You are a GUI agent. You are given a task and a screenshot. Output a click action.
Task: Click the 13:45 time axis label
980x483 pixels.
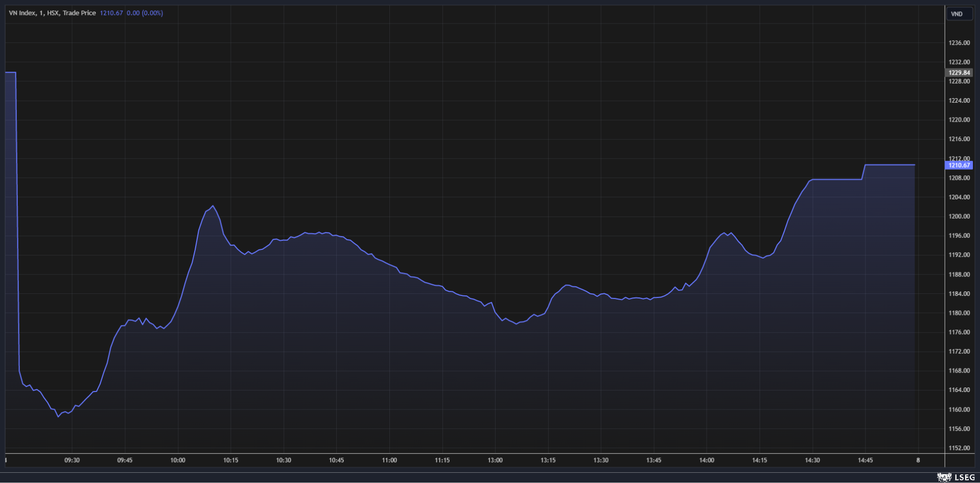point(654,460)
